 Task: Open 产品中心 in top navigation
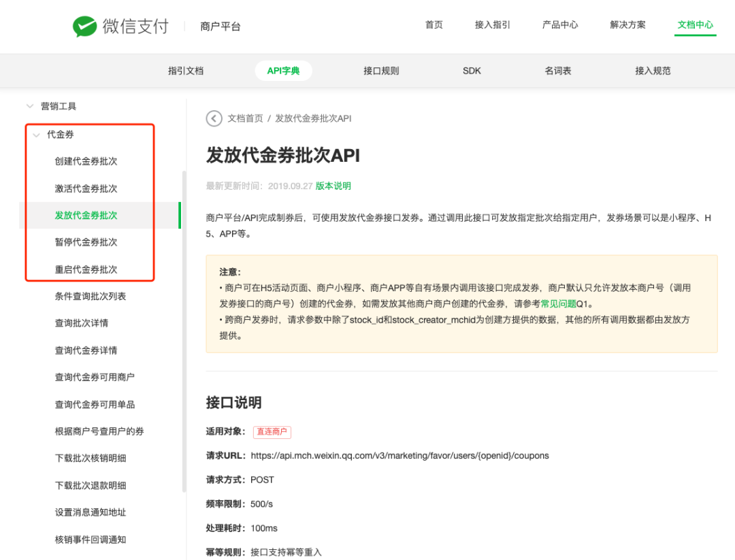click(x=559, y=25)
